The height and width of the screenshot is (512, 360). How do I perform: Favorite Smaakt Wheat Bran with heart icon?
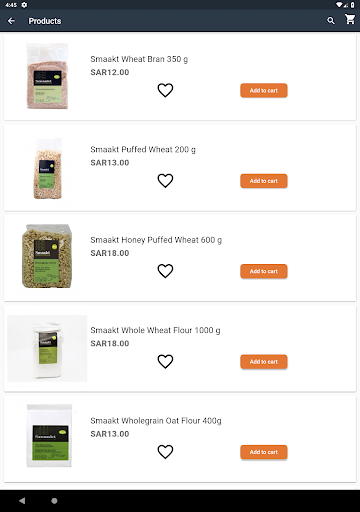(x=165, y=90)
